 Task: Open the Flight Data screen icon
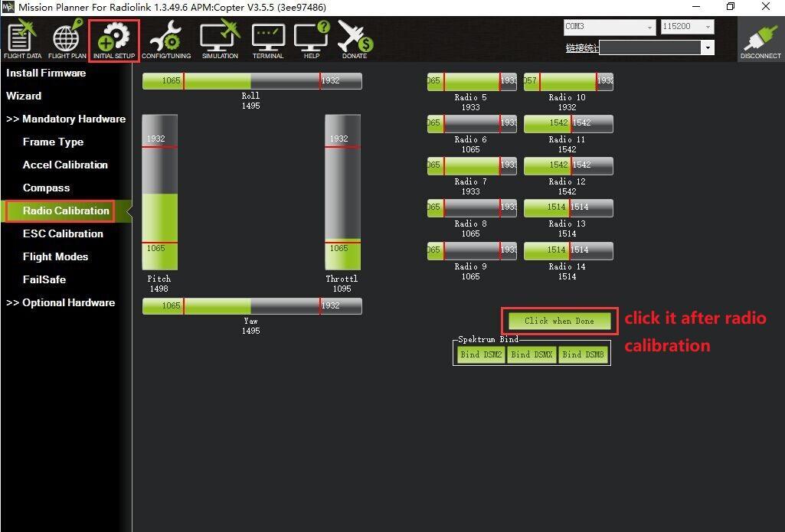coord(23,40)
